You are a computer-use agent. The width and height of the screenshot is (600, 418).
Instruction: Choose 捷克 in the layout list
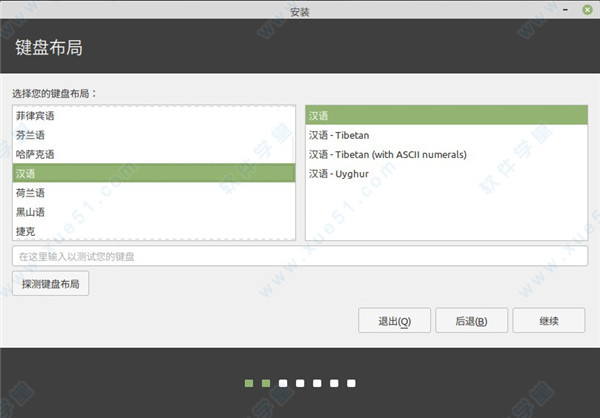pos(25,231)
